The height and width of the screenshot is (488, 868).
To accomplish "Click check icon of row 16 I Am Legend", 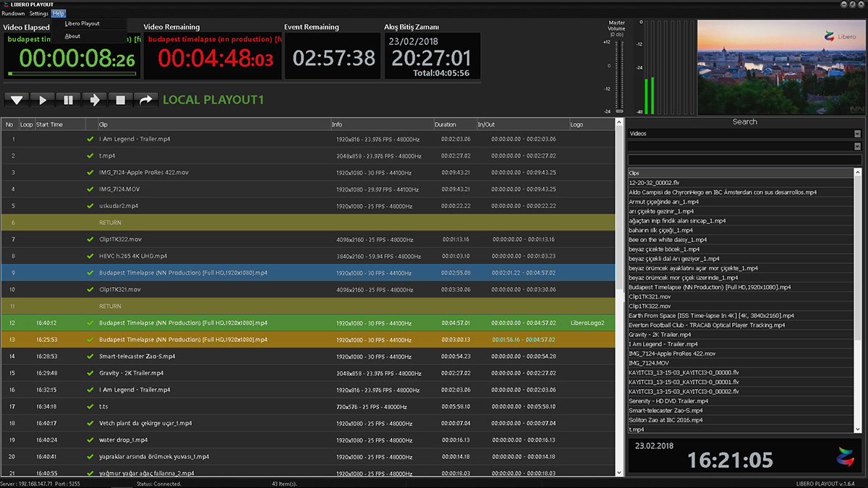I will click(x=90, y=390).
